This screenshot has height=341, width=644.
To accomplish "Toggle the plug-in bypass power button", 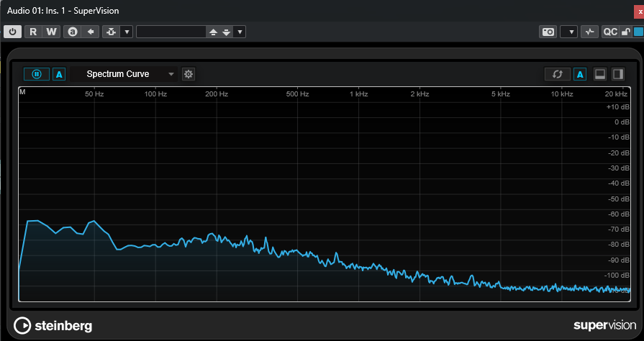I will point(13,32).
